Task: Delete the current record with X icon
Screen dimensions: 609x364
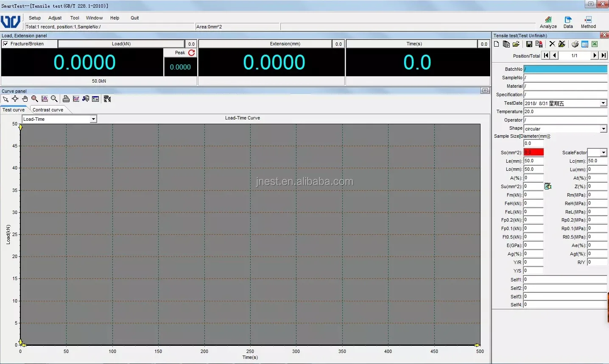Action: coord(552,44)
